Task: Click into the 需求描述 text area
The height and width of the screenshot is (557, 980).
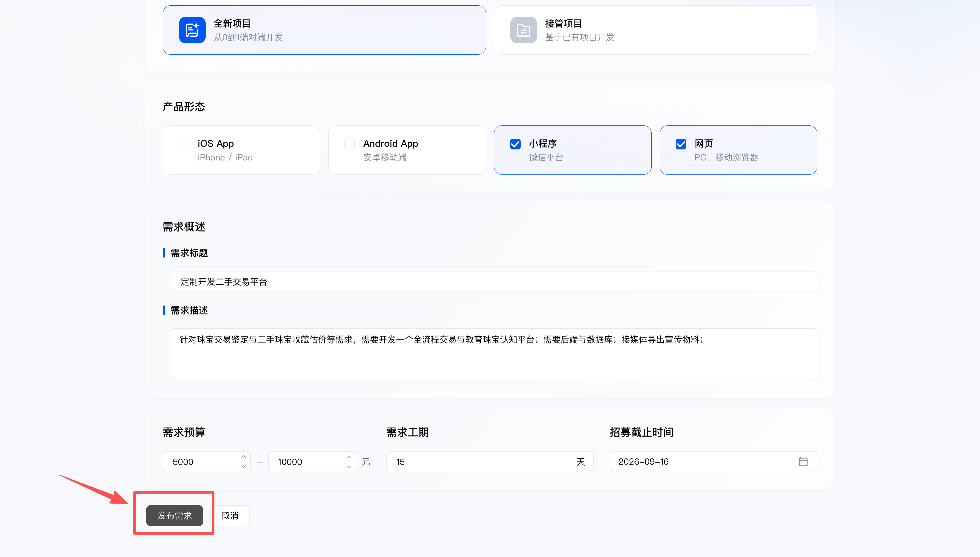Action: click(x=493, y=354)
